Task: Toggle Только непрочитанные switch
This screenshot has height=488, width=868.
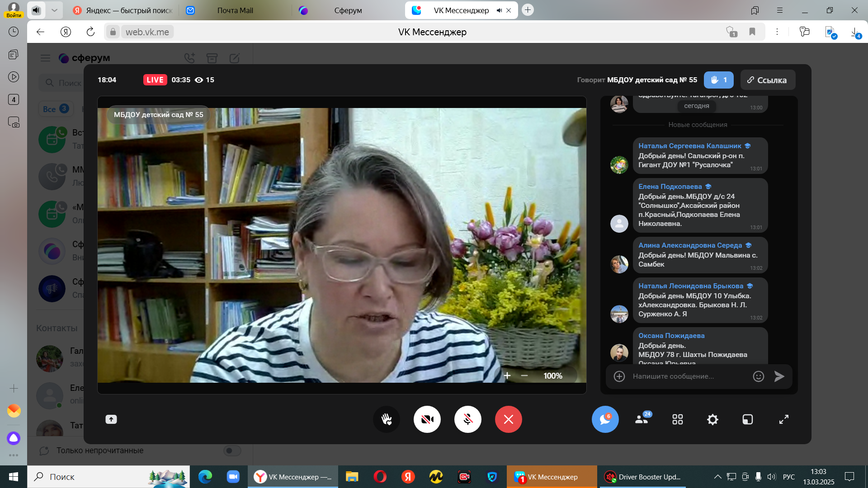Action: 232,450
